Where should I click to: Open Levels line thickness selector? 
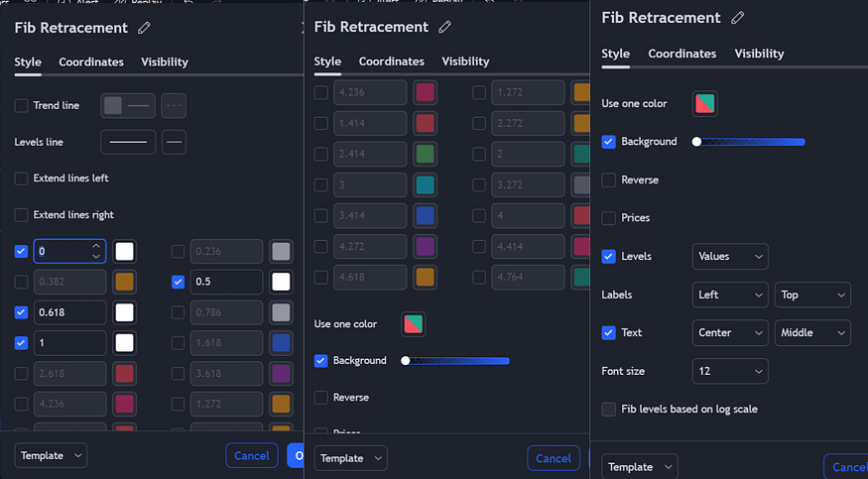(x=174, y=142)
